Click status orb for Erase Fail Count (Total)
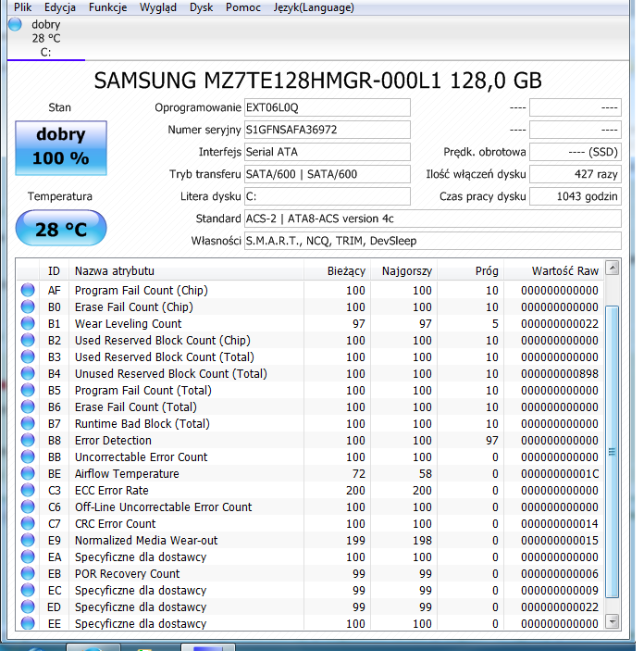 click(x=28, y=407)
